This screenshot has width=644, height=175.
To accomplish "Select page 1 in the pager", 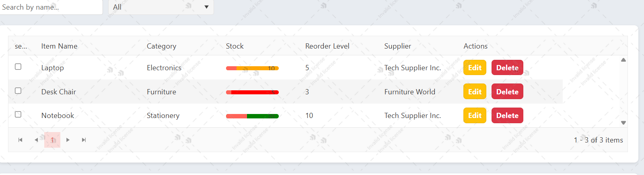I will tap(52, 140).
